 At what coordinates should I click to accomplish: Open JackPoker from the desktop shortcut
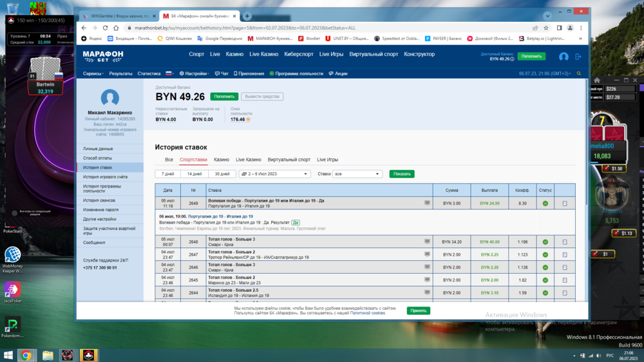pyautogui.click(x=12, y=290)
